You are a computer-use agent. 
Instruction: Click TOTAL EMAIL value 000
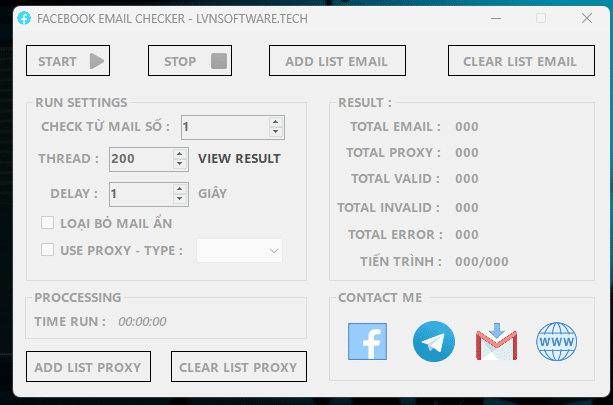click(467, 127)
